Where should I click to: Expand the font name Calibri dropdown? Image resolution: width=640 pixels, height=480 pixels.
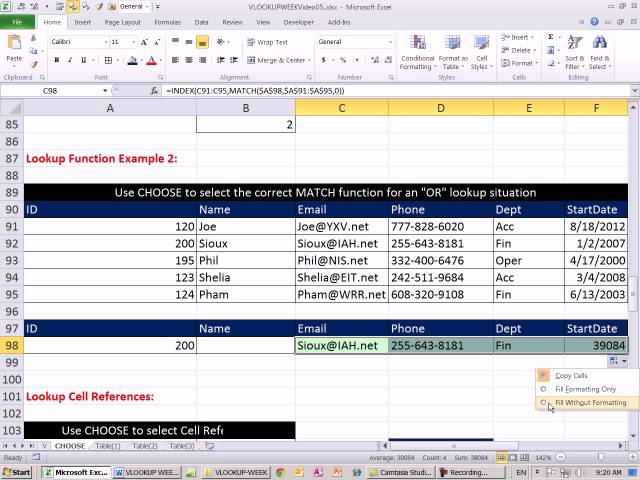tap(106, 42)
